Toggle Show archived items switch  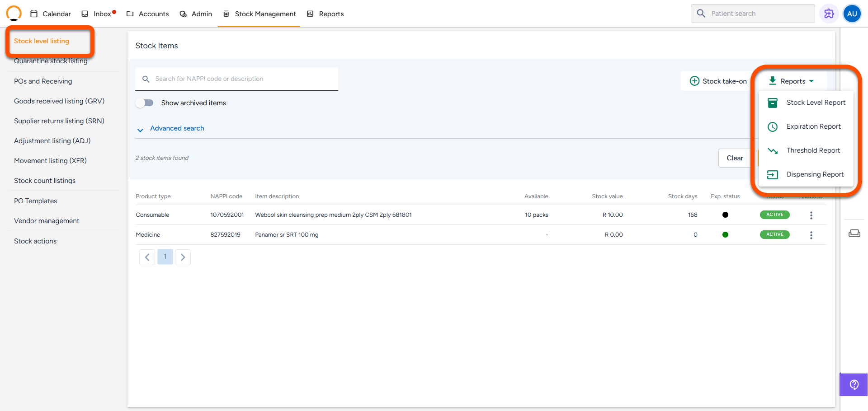pyautogui.click(x=145, y=103)
